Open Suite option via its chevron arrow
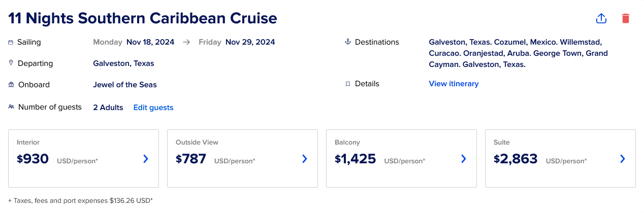 tap(623, 159)
